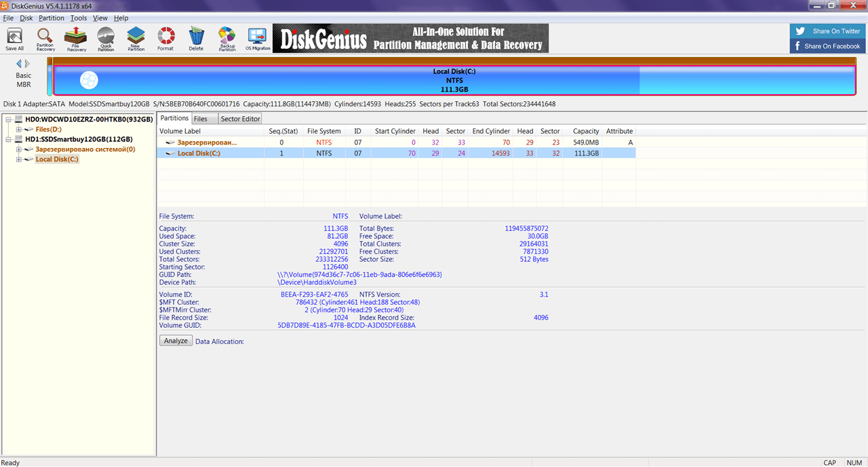Create a New Partition from the toolbar
The height and width of the screenshot is (467, 868).
point(136,39)
